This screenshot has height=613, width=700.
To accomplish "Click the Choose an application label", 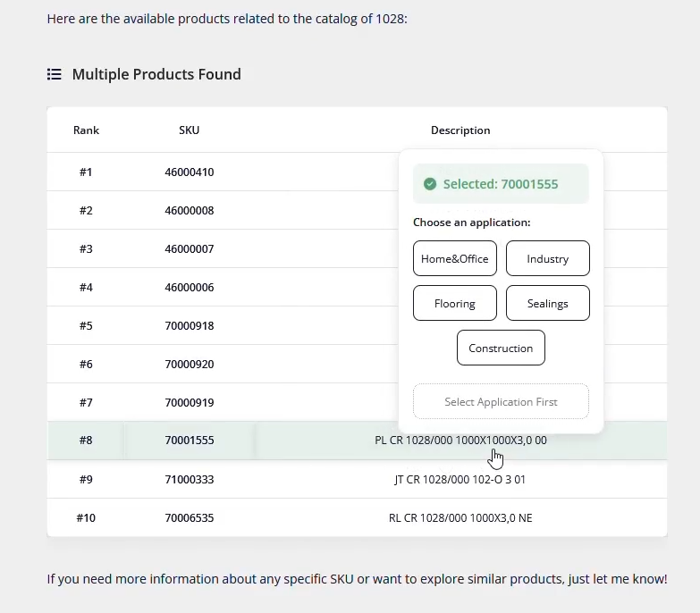I will 471,223.
